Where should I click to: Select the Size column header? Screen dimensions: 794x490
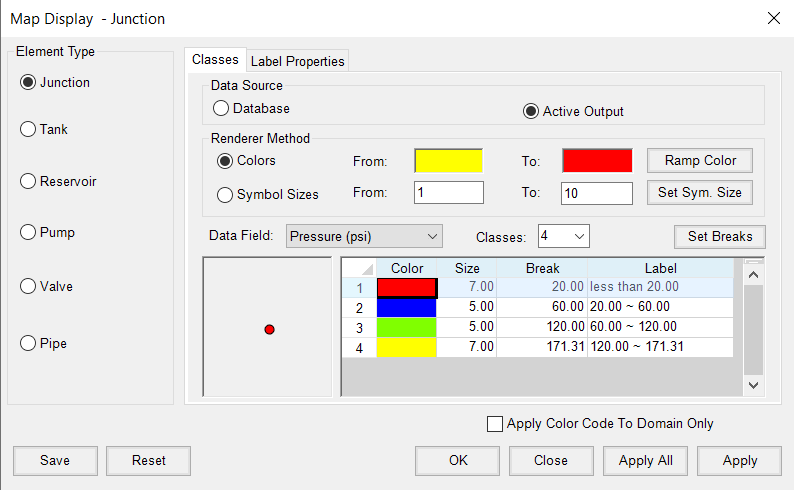pyautogui.click(x=467, y=268)
